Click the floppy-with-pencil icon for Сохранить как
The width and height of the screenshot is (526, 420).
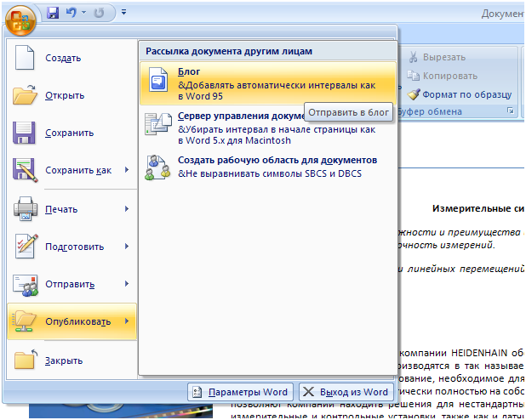[x=25, y=170]
